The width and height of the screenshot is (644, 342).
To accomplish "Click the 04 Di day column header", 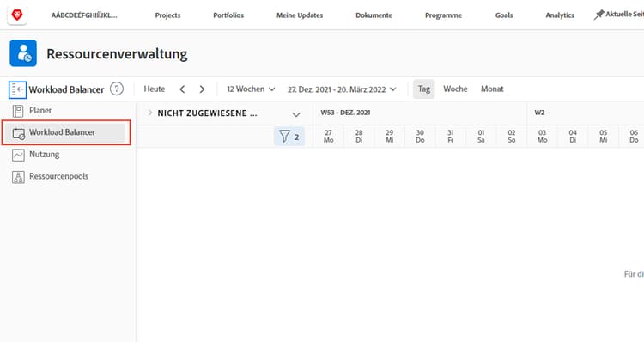I will [573, 137].
